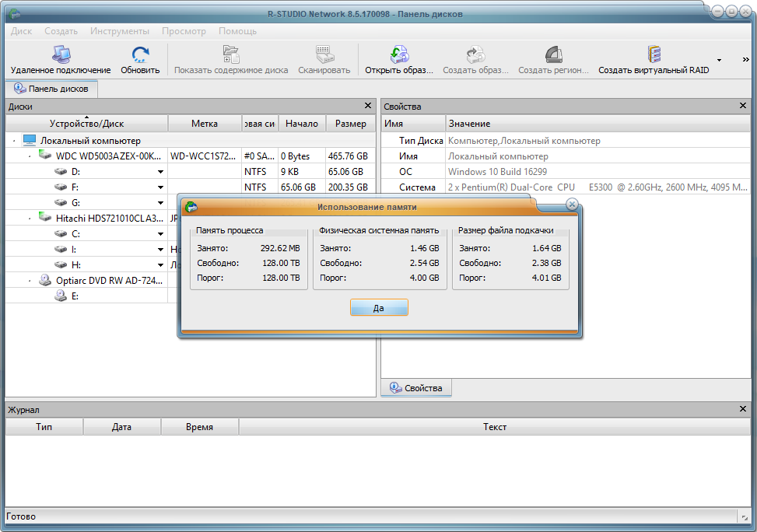Close the Диски panel
The image size is (757, 532).
[368, 106]
